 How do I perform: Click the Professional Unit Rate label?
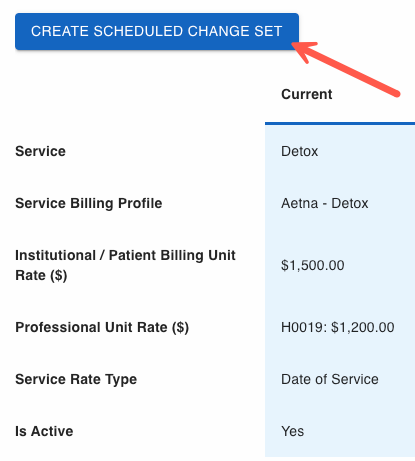click(x=102, y=327)
